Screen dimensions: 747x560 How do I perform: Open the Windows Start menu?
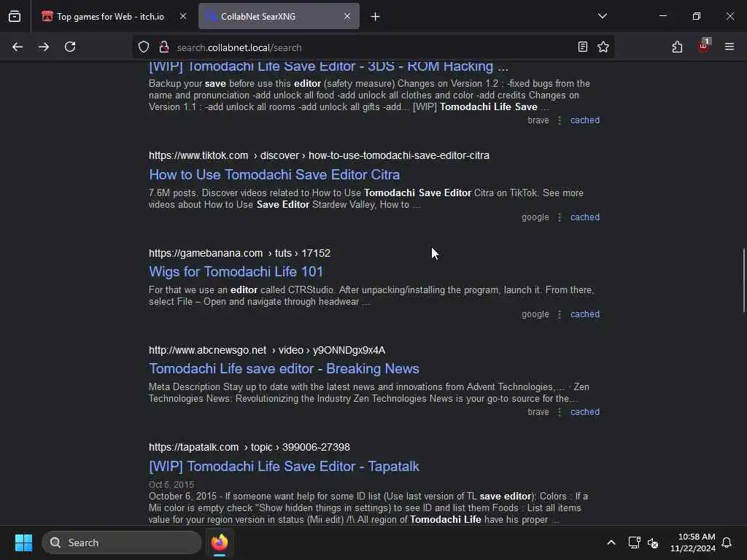pyautogui.click(x=23, y=542)
